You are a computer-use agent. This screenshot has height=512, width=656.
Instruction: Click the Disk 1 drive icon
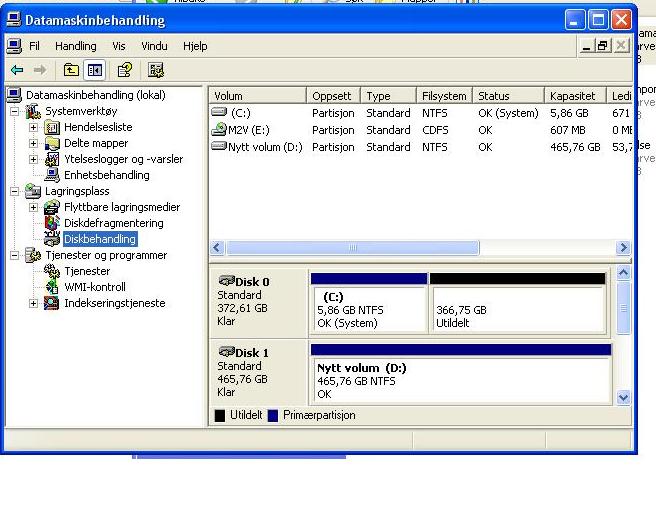click(x=227, y=351)
